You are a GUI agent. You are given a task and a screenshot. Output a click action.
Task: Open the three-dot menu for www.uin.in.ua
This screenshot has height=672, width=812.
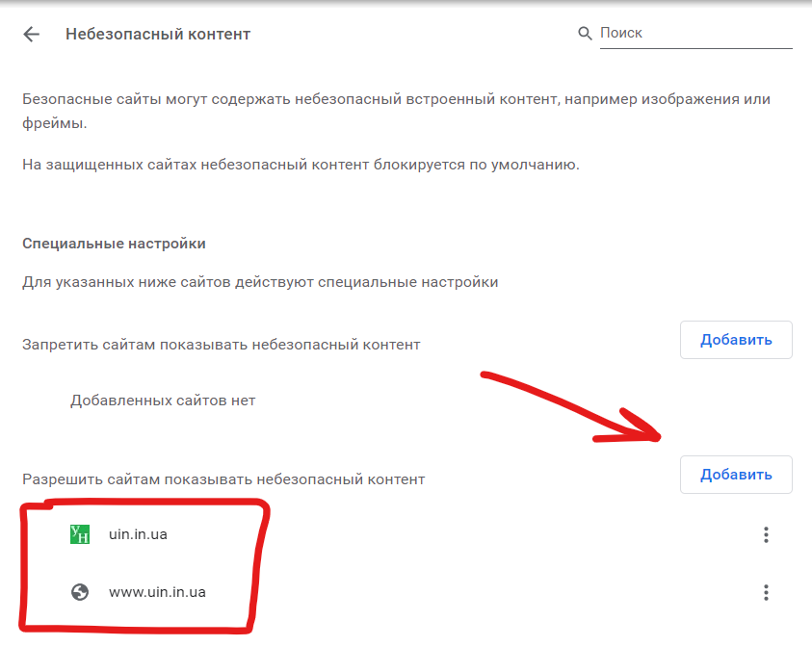pyautogui.click(x=766, y=592)
